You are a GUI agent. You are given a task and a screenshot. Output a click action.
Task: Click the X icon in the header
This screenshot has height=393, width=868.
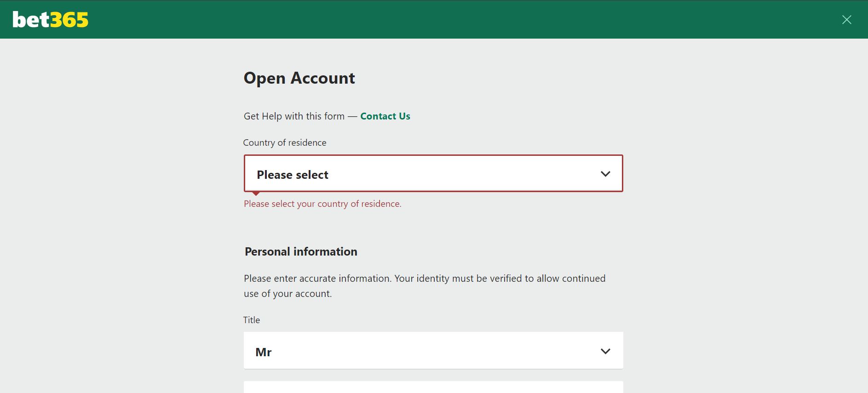click(x=847, y=19)
